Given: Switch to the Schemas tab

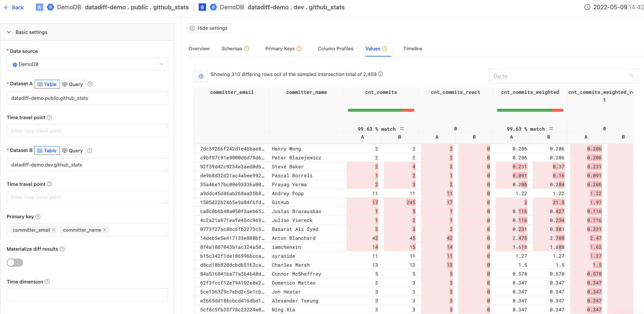Looking at the screenshot, I should (232, 49).
